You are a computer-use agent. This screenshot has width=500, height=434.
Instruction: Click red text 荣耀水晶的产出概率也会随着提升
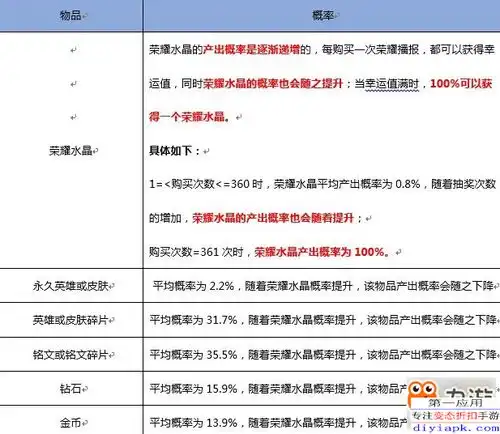coord(273,218)
